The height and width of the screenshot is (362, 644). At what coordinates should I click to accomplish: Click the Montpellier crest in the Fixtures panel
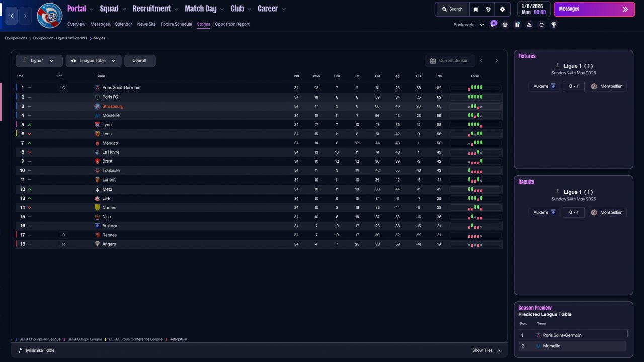tap(594, 86)
